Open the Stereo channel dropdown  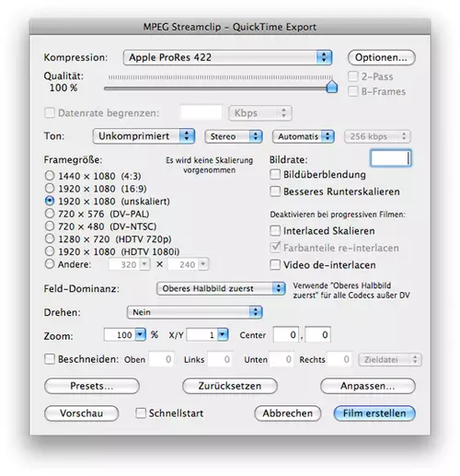coord(234,136)
